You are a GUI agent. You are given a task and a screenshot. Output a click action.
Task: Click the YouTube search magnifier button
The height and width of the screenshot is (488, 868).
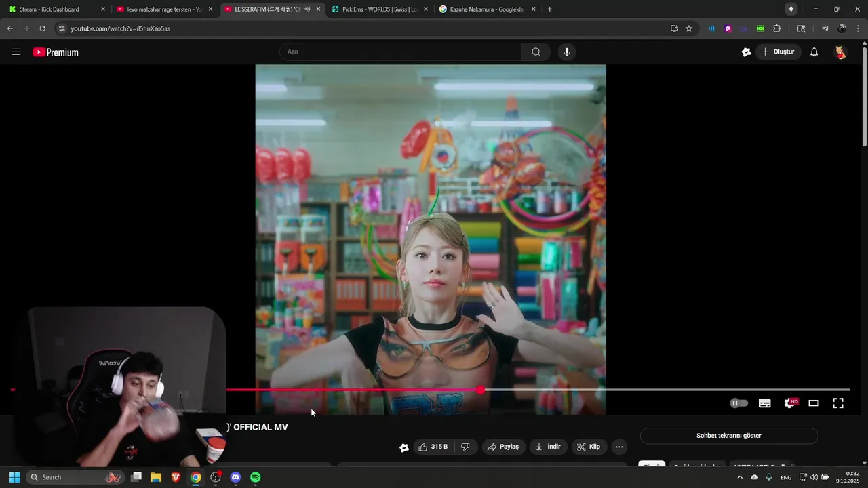pyautogui.click(x=536, y=52)
